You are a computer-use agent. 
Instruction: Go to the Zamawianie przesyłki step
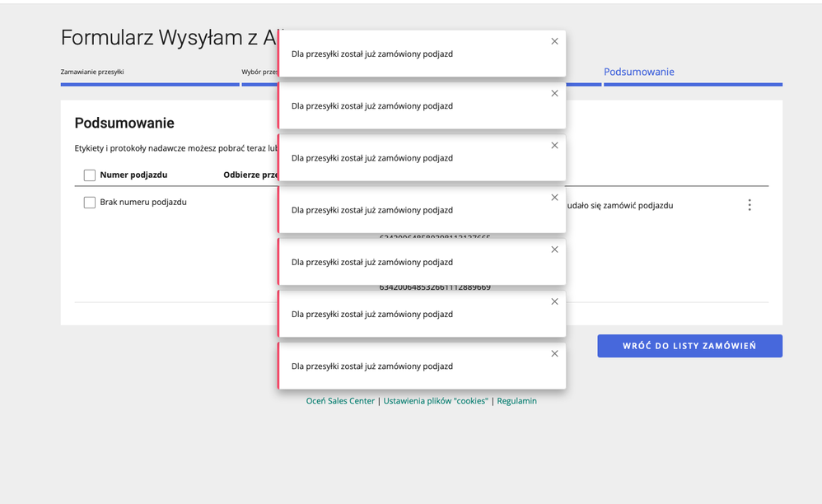(92, 72)
